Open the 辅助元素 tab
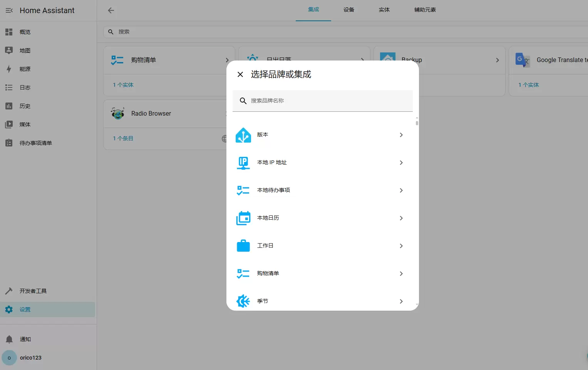The image size is (588, 370). tap(425, 10)
